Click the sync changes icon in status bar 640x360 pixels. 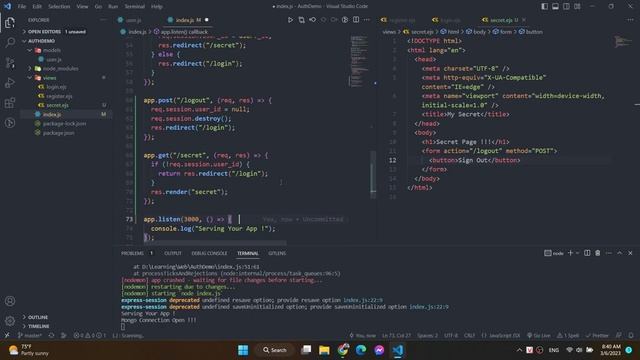(51, 336)
